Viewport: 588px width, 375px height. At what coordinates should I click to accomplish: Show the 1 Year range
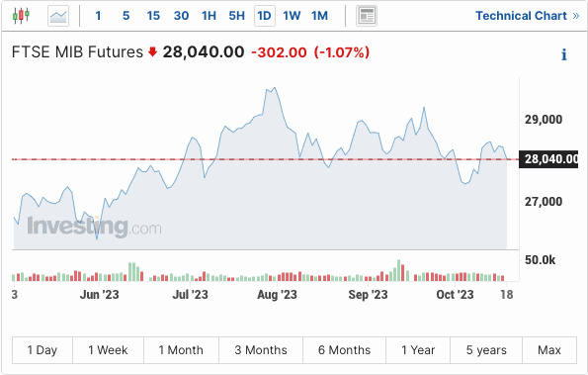[x=418, y=350]
